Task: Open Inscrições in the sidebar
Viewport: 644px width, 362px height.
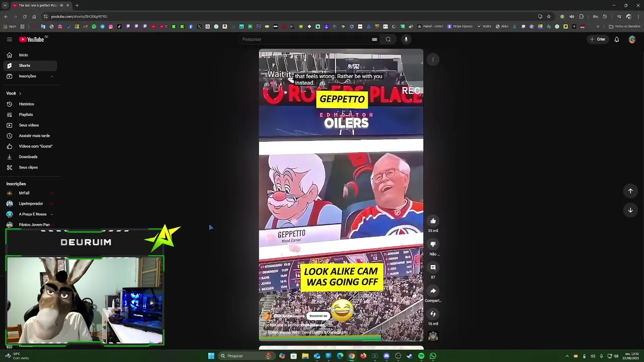Action: (x=30, y=76)
